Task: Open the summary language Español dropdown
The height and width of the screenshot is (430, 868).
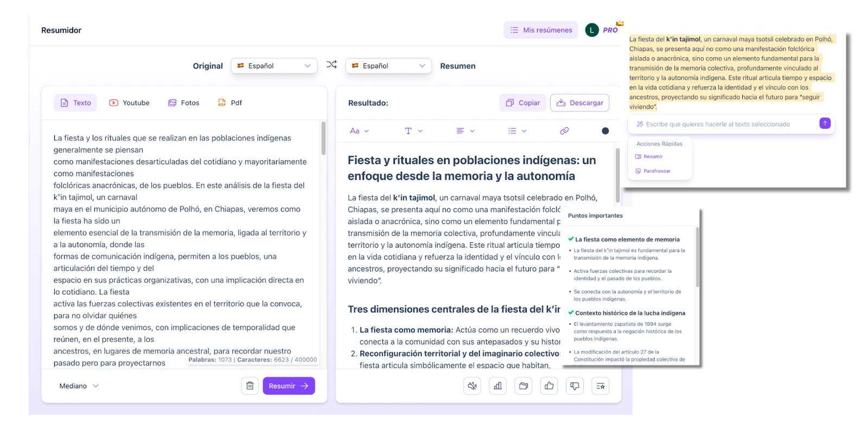Action: (x=388, y=66)
